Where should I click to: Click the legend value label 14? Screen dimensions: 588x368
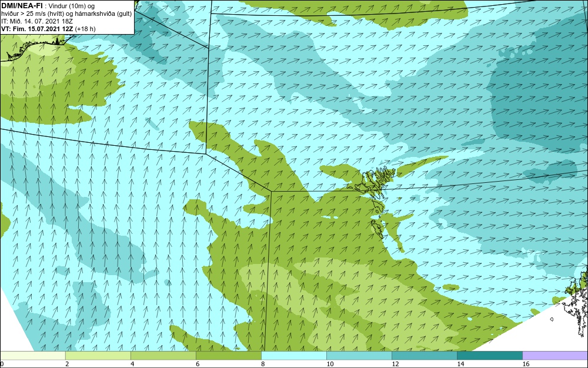[x=460, y=364]
